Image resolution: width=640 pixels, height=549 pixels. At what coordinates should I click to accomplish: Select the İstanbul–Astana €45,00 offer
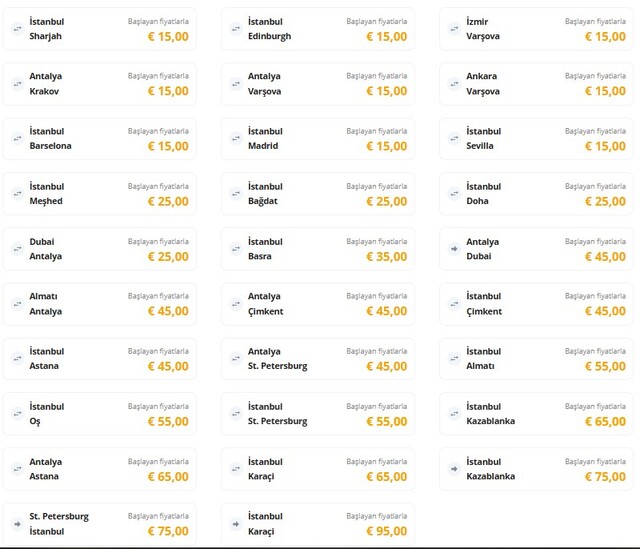click(100, 358)
